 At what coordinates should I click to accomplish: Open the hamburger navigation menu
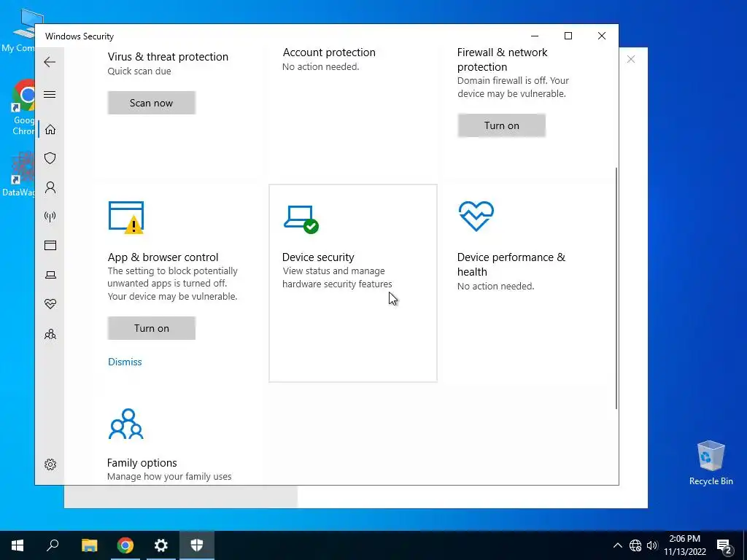[50, 94]
